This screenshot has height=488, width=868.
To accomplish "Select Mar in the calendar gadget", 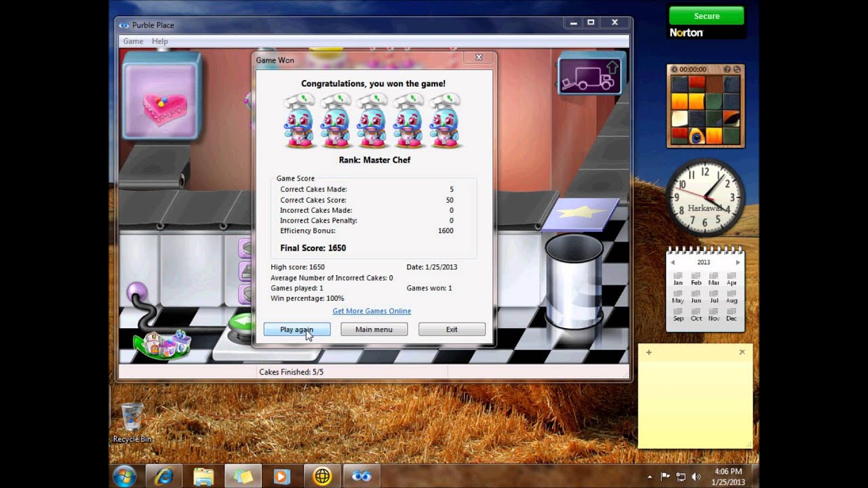I will click(x=713, y=279).
